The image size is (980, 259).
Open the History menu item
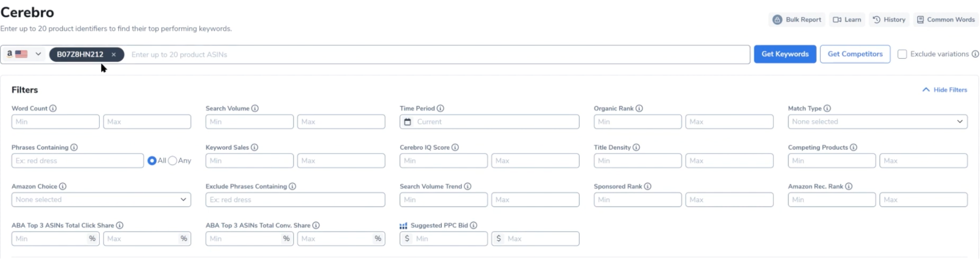click(889, 20)
